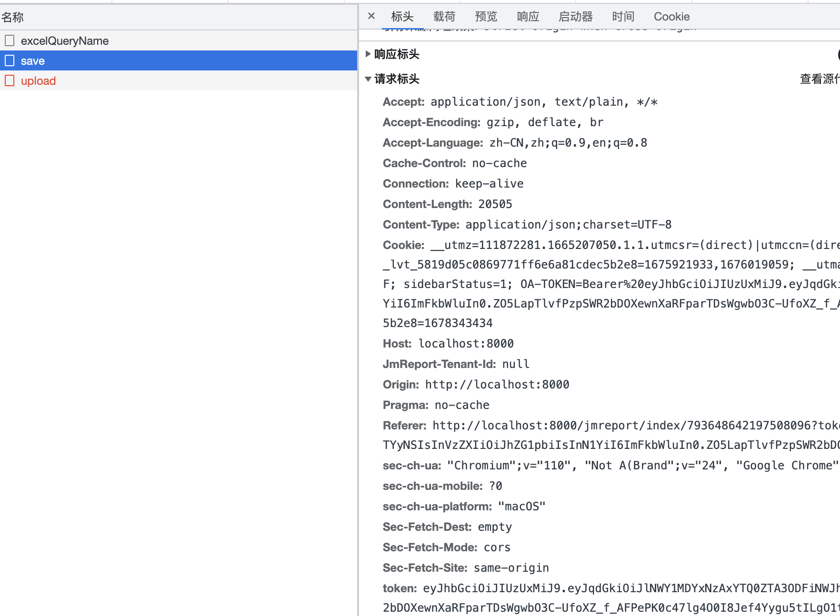
Task: Check the checkbox next to excelQueryName
Action: (x=10, y=40)
